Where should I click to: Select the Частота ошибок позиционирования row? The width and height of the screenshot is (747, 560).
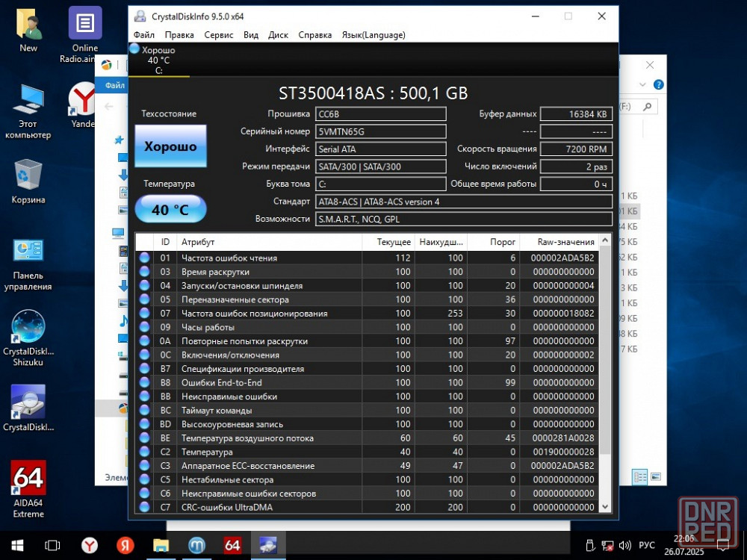click(368, 314)
